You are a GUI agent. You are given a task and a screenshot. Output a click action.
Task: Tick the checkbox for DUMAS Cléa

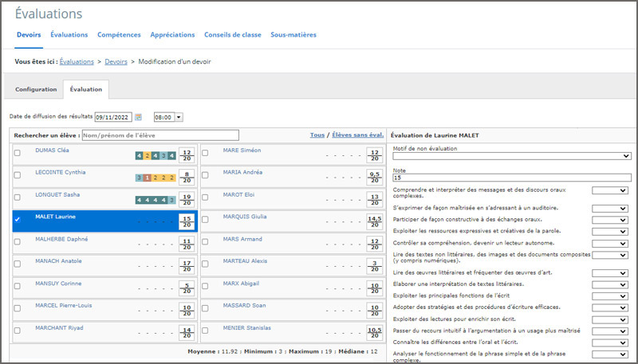click(x=18, y=153)
